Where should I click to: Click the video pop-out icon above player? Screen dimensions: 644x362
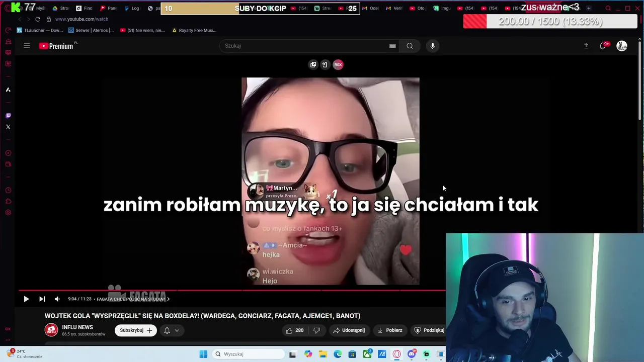313,64
